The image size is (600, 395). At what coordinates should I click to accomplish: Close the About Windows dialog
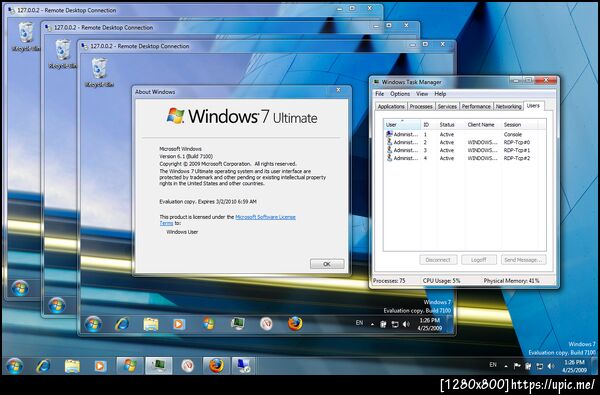338,90
